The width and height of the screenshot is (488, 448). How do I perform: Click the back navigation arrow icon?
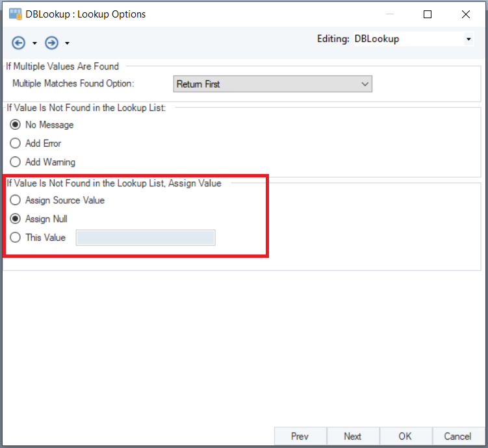point(19,43)
